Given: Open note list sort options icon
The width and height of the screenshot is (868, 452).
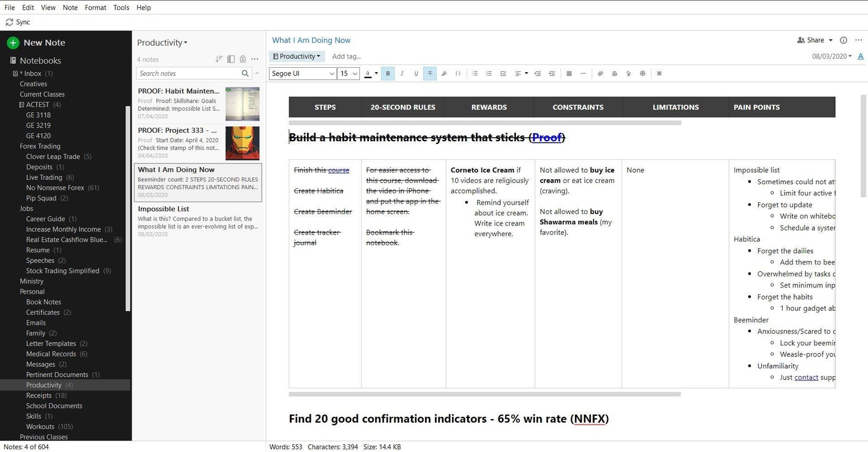Looking at the screenshot, I should pyautogui.click(x=219, y=59).
